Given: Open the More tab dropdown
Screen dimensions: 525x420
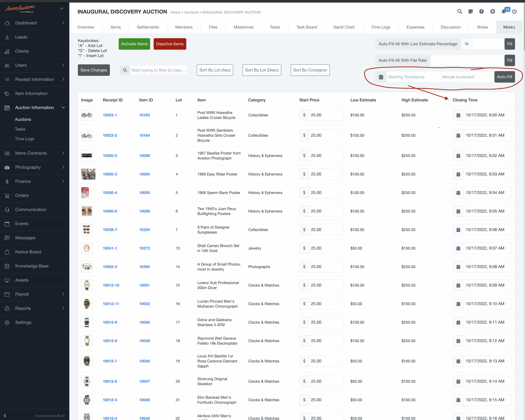Looking at the screenshot, I should click(509, 27).
